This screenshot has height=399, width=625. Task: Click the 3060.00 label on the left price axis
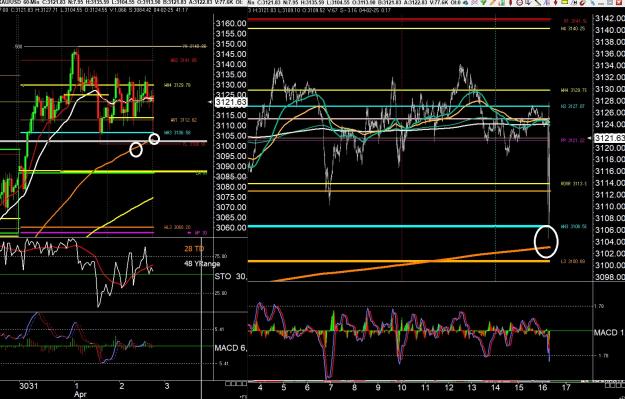pyautogui.click(x=231, y=228)
